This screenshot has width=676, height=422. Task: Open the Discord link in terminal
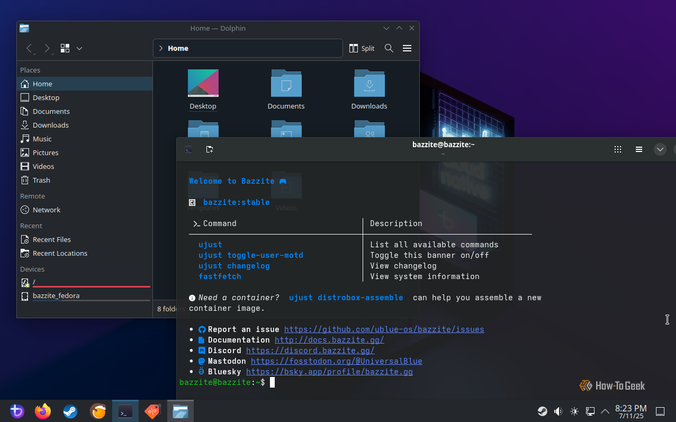(310, 350)
